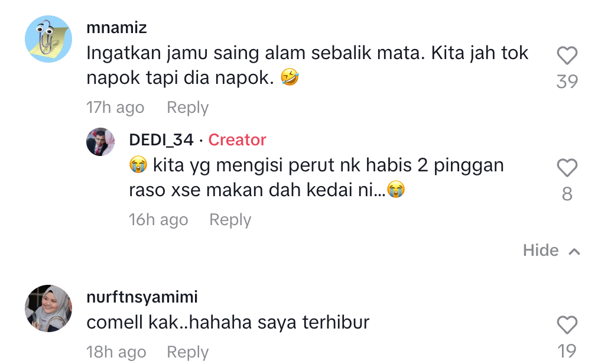
Task: View nurftnsyamimi's profile photo
Action: (48, 308)
